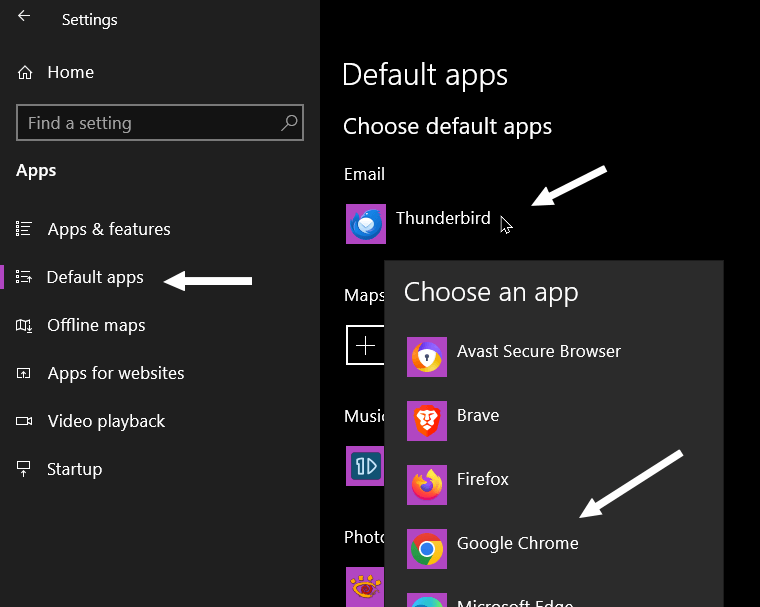Choose the Brave browser icon
This screenshot has height=607, width=760.
point(427,421)
